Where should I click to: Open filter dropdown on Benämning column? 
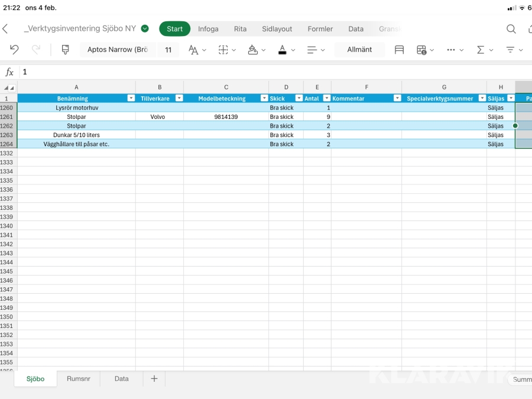131,99
